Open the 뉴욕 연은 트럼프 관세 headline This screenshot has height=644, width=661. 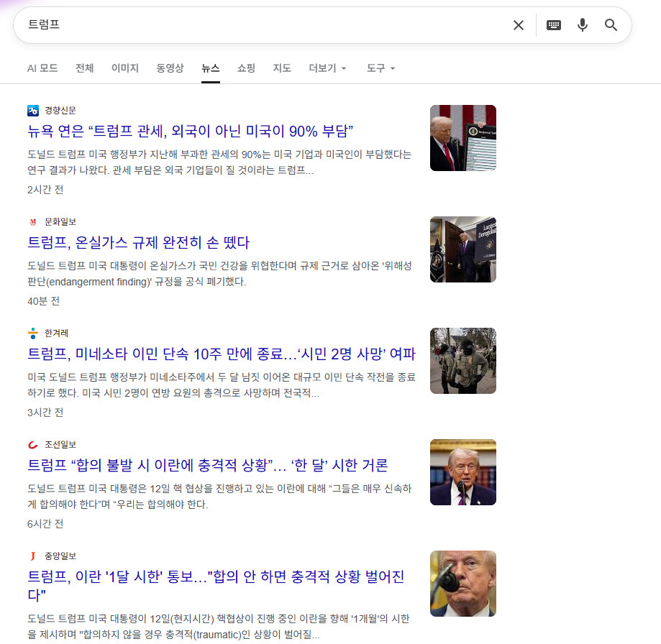click(190, 132)
